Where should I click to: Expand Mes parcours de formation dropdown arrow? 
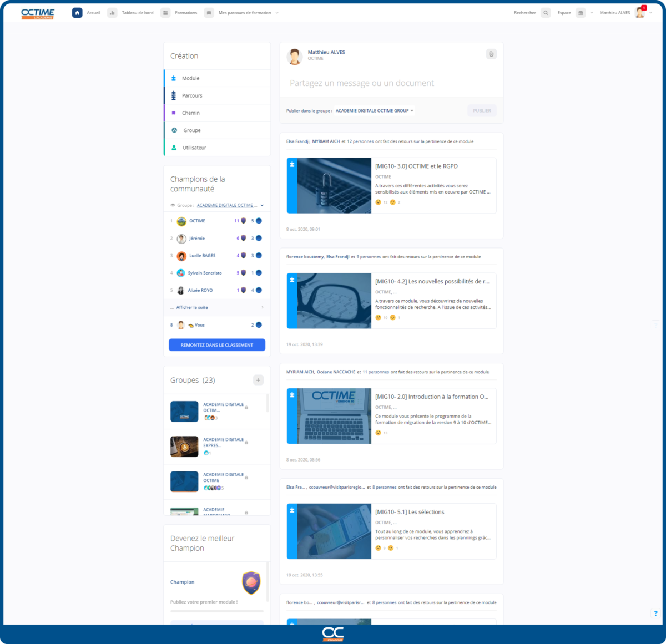tap(277, 13)
